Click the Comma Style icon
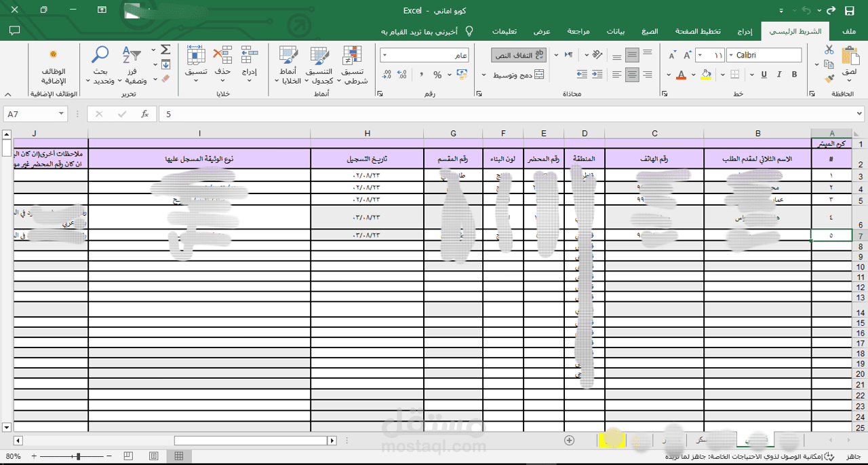 tap(421, 75)
